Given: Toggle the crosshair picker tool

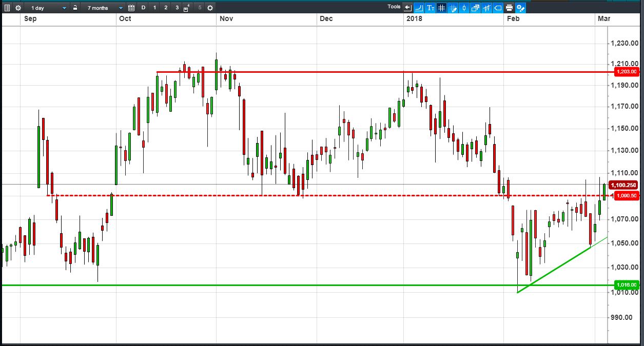Looking at the screenshot, I should (x=453, y=8).
